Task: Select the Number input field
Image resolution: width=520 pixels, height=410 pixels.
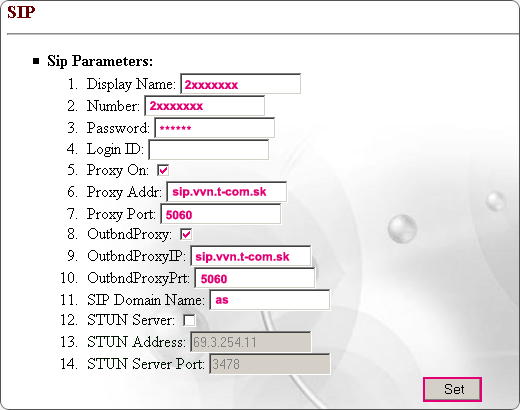Action: (205, 106)
